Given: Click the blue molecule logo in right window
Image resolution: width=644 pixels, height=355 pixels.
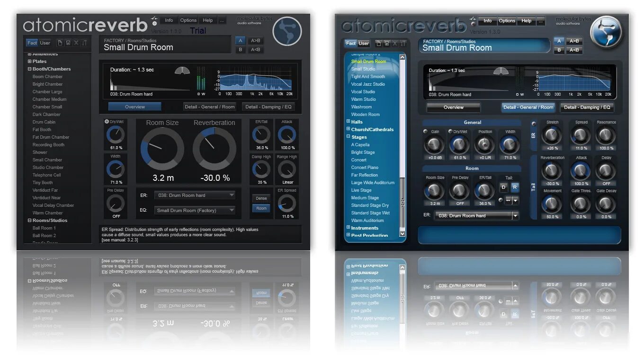Looking at the screenshot, I should point(606,31).
